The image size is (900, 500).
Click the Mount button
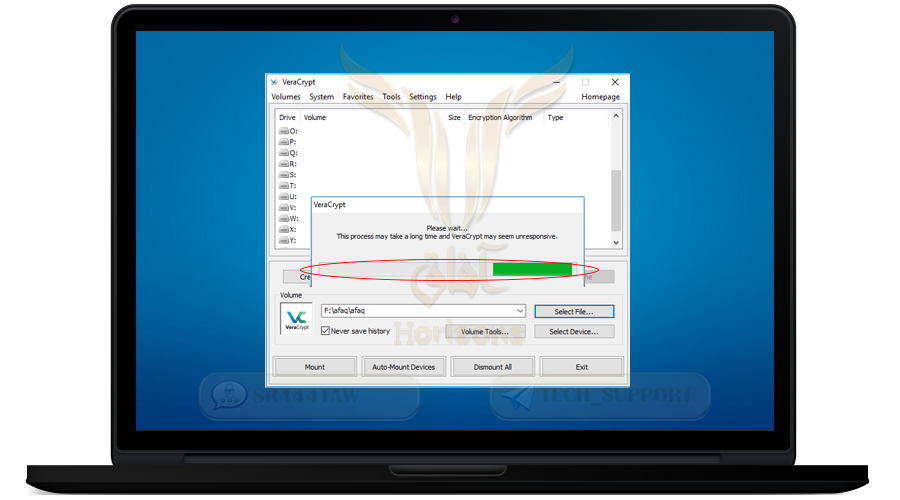[315, 367]
